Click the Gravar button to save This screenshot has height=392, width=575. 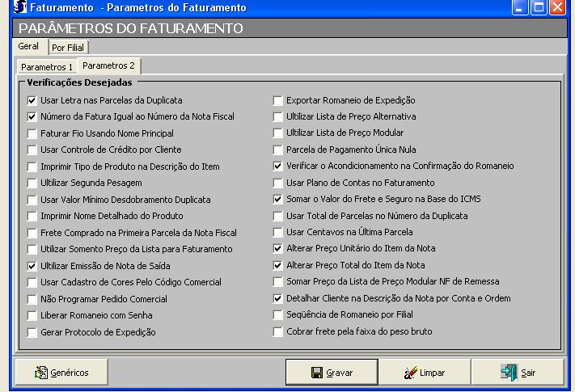click(x=332, y=373)
